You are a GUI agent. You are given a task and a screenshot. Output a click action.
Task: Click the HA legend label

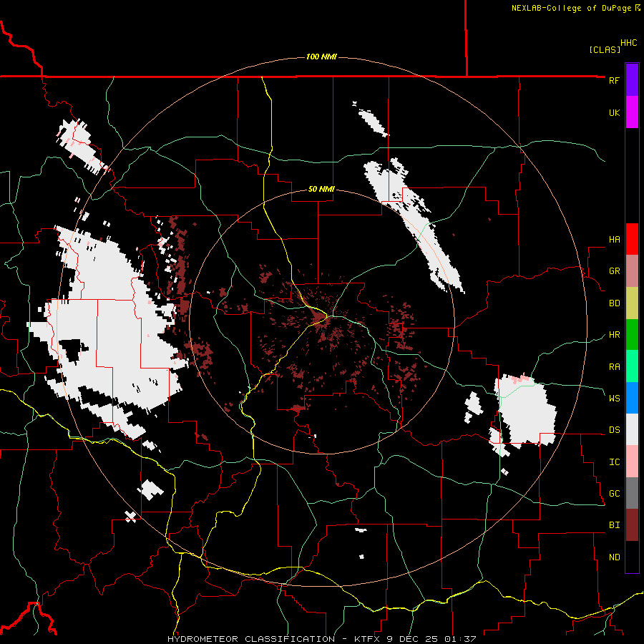614,239
